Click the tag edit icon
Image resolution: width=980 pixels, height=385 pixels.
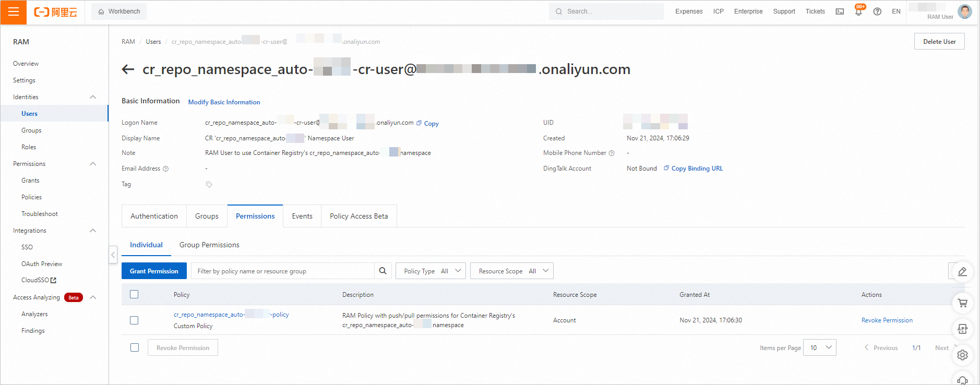pos(209,185)
